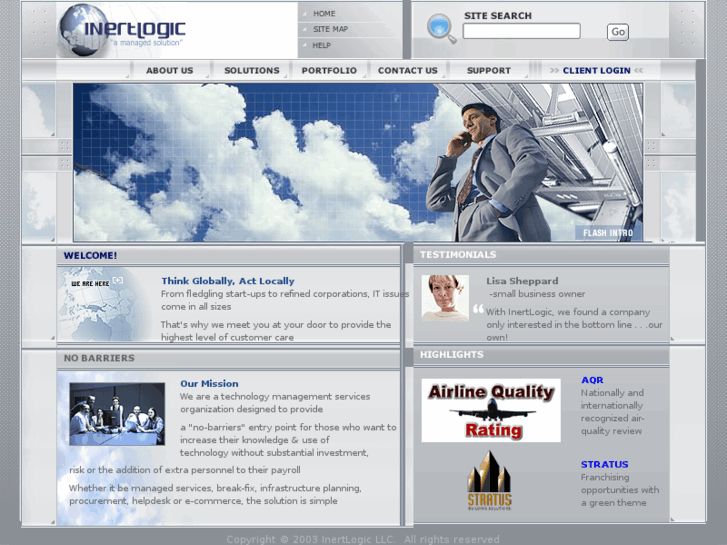The width and height of the screenshot is (727, 545).
Task: Play the Flash Intro
Action: (x=608, y=233)
